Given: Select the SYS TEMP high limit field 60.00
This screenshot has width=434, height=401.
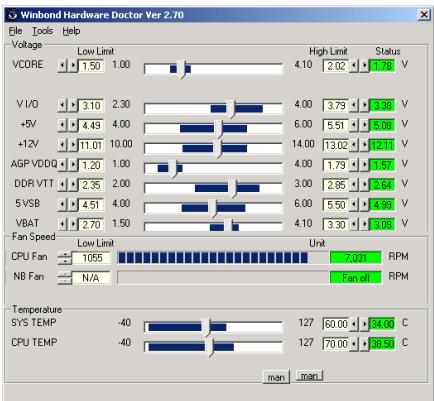Looking at the screenshot, I should pos(336,324).
